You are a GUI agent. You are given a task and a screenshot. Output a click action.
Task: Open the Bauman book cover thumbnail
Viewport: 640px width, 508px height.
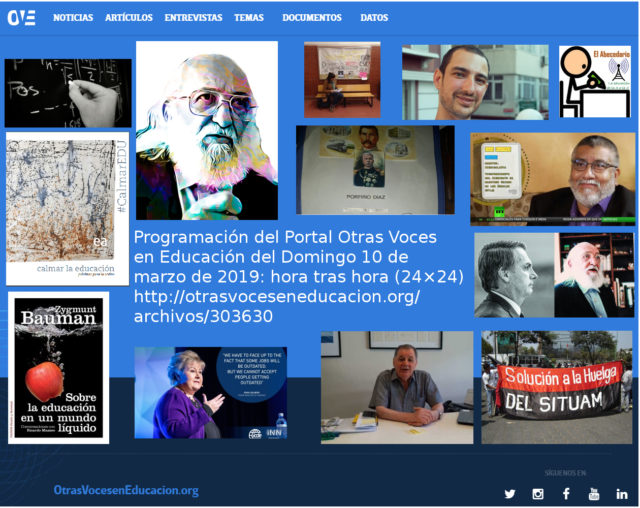pos(59,367)
